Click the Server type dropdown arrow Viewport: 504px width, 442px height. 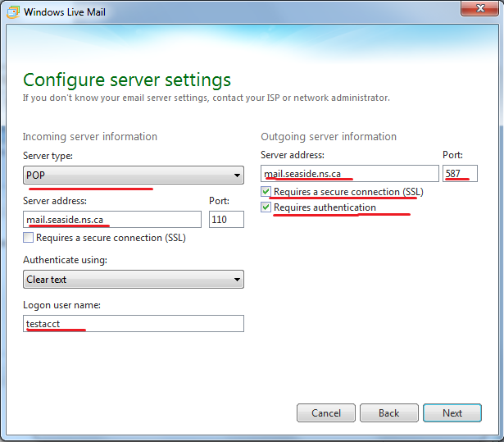click(x=237, y=175)
